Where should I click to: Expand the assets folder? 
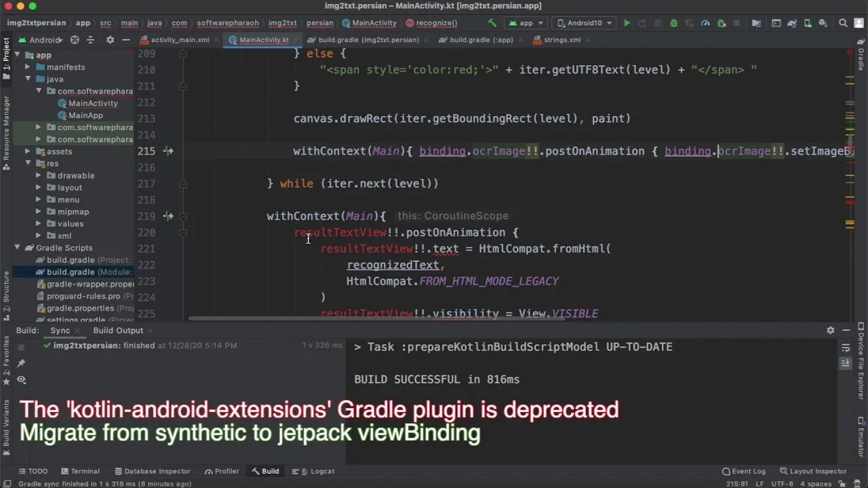(x=28, y=152)
